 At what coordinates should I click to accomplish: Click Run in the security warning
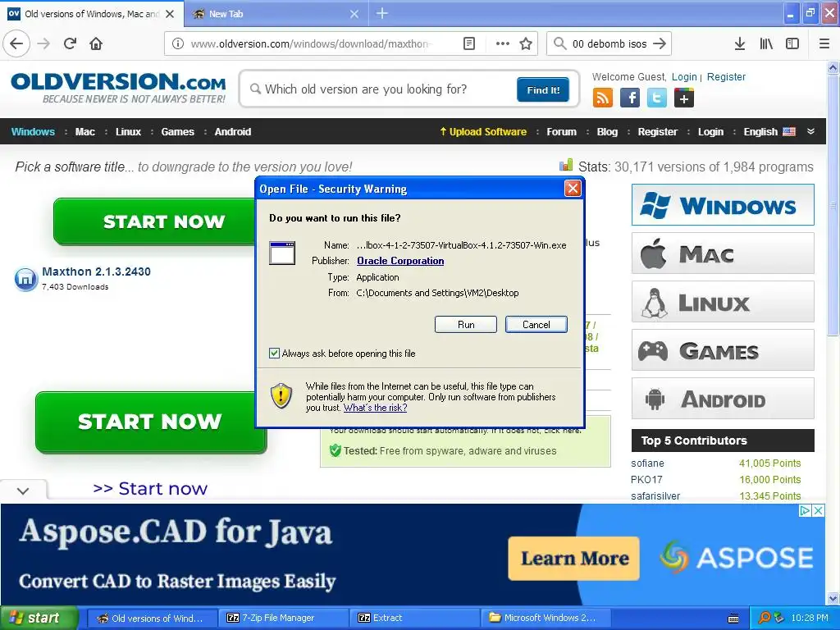click(466, 325)
